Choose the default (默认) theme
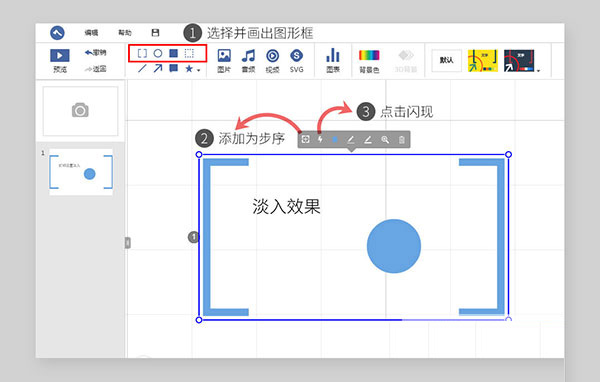This screenshot has height=382, width=600. [447, 60]
